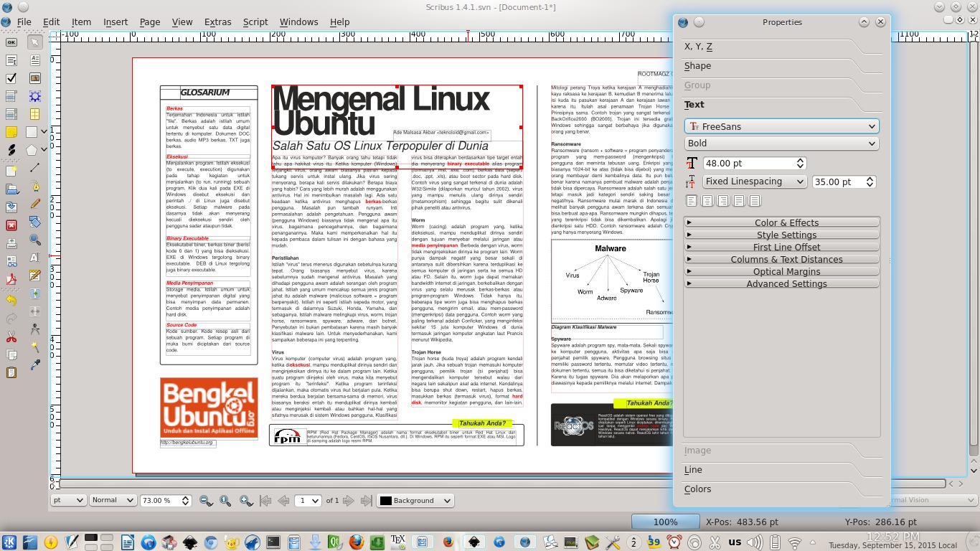Viewport: 980px width, 551px height.
Task: Undo the last action
Action: pos(11,301)
